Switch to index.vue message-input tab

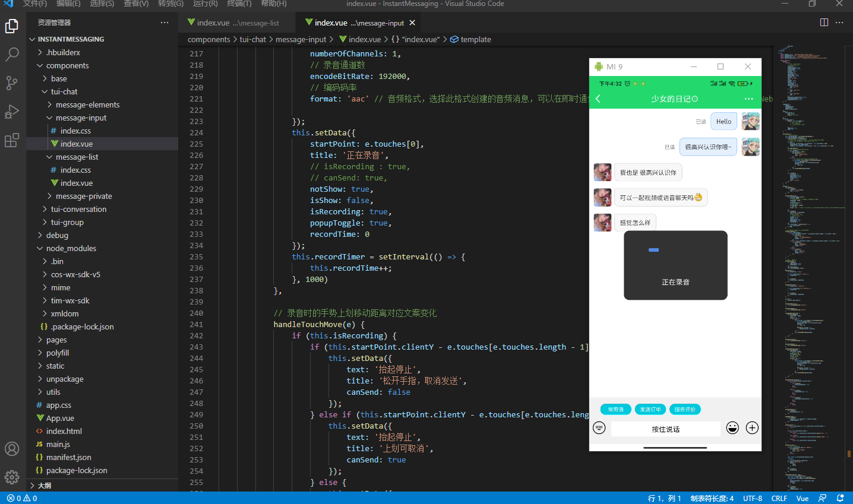point(359,23)
